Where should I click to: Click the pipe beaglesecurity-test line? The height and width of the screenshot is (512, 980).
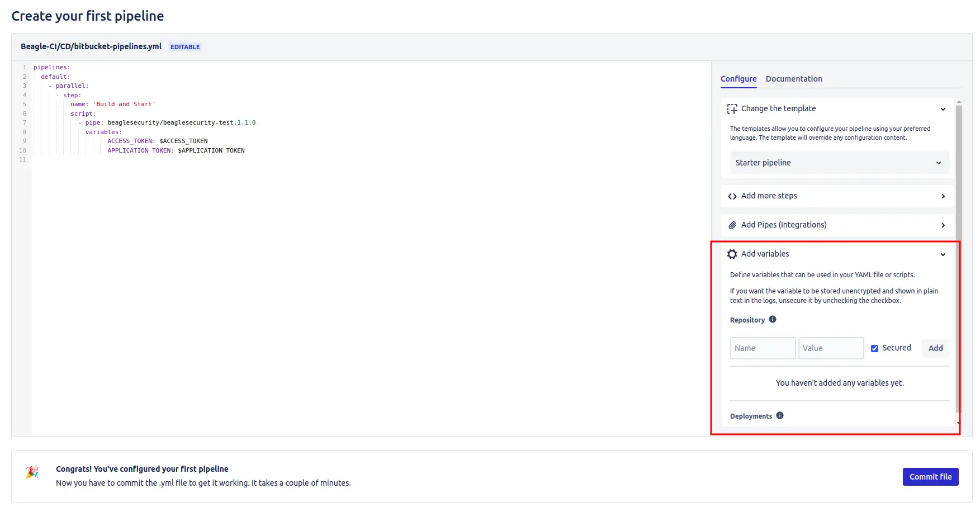(x=167, y=123)
